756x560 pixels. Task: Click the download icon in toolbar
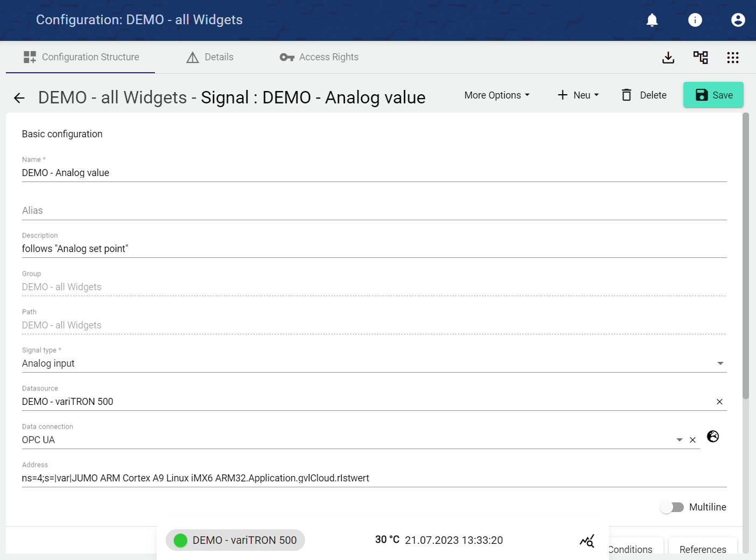pyautogui.click(x=668, y=58)
